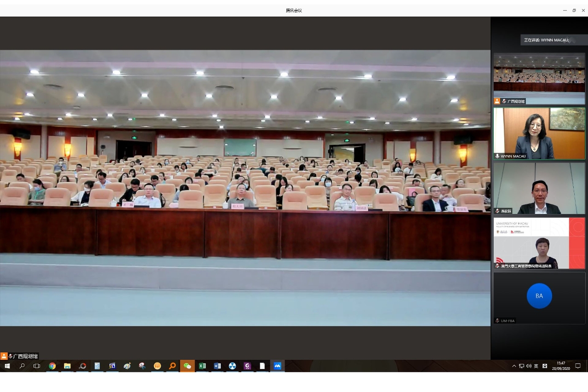
Task: Open WeChat in the taskbar
Action: point(187,366)
